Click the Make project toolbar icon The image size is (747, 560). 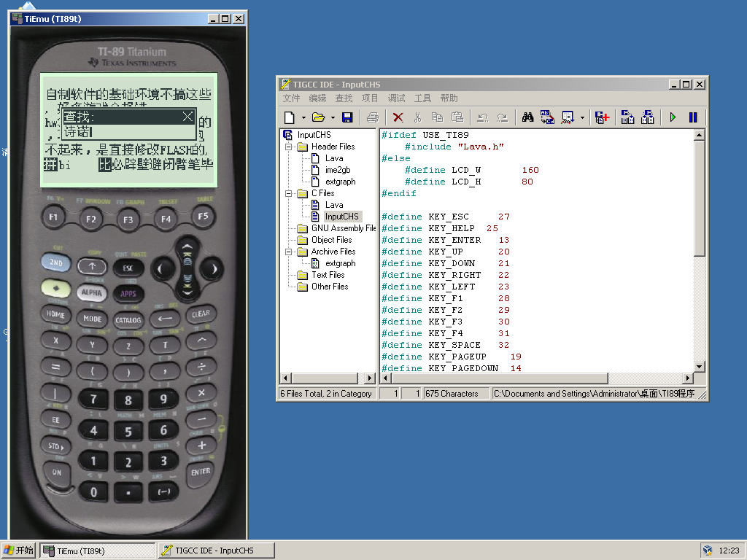648,117
